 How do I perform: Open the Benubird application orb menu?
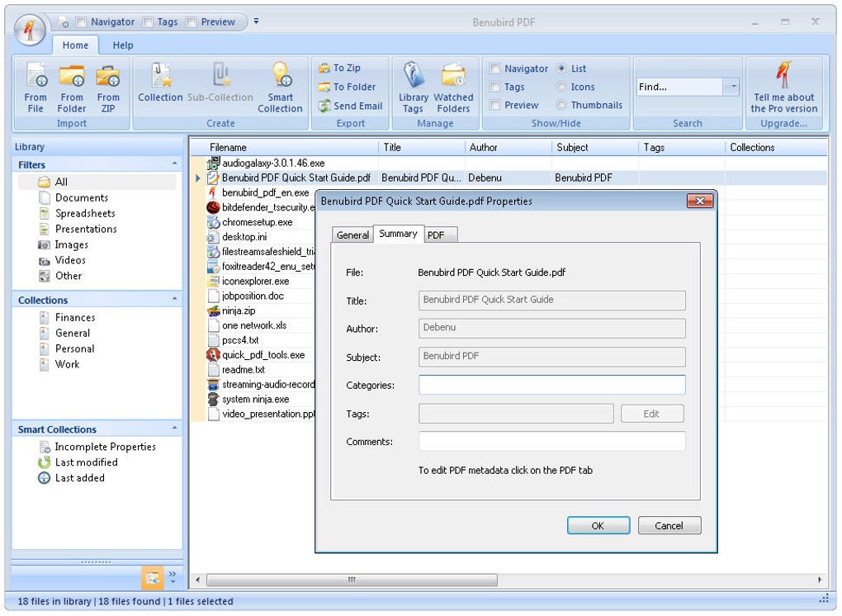click(30, 29)
